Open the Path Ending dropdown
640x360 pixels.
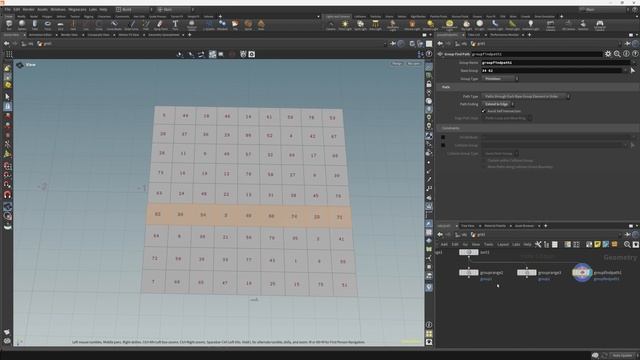tap(498, 104)
